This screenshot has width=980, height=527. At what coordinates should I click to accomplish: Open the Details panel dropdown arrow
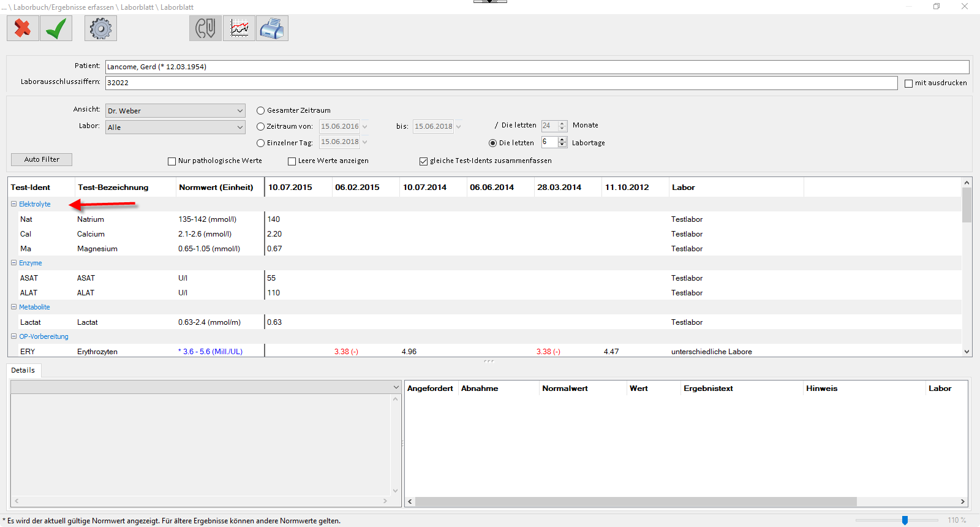pyautogui.click(x=396, y=387)
